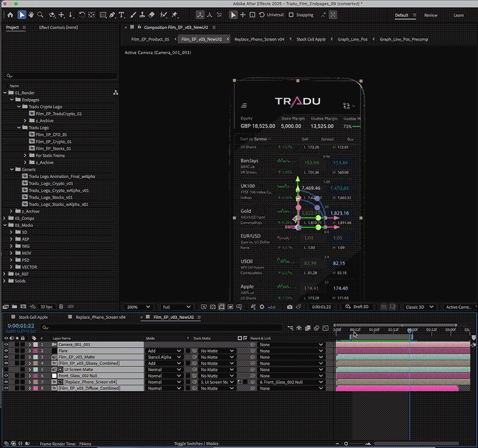Click the exposure value +0.0

click(272, 307)
